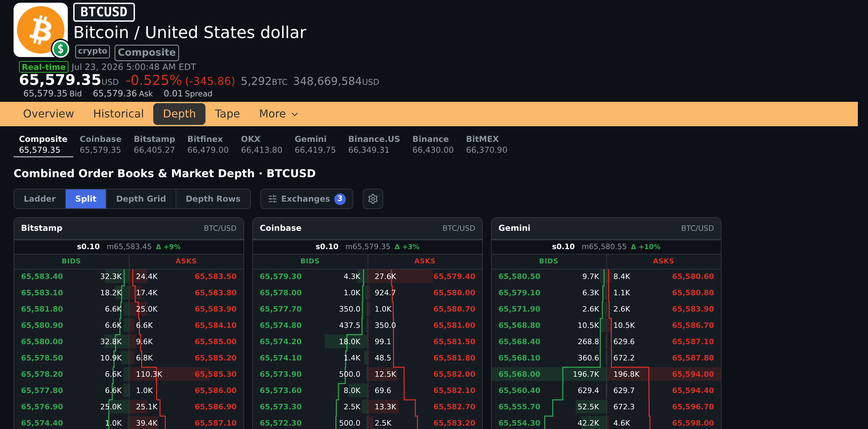Click the green dollar badge icon
Screen dimensions: 868x429
click(x=61, y=49)
